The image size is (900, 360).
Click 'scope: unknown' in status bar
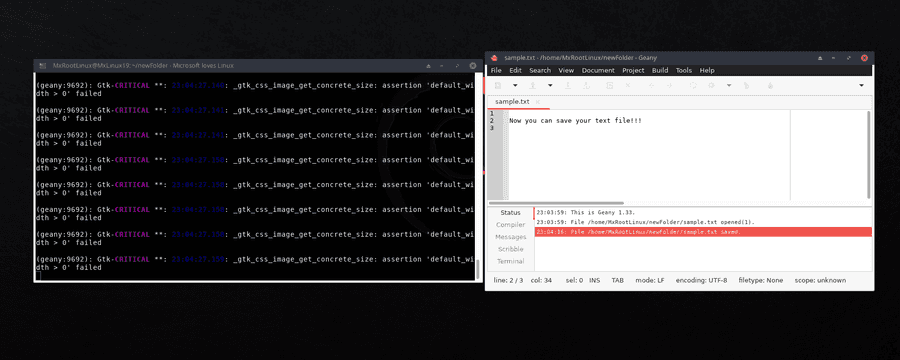820,280
